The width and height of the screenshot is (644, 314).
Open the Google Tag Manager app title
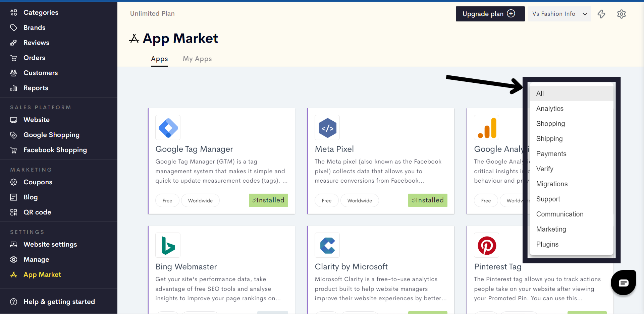pos(194,149)
